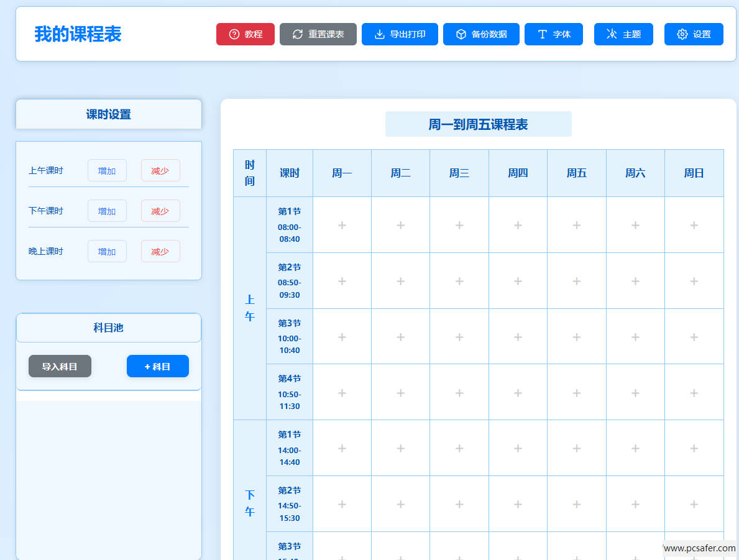The width and height of the screenshot is (739, 560).
Task: Click the 周一到周五课程表 title field
Action: coord(478,124)
